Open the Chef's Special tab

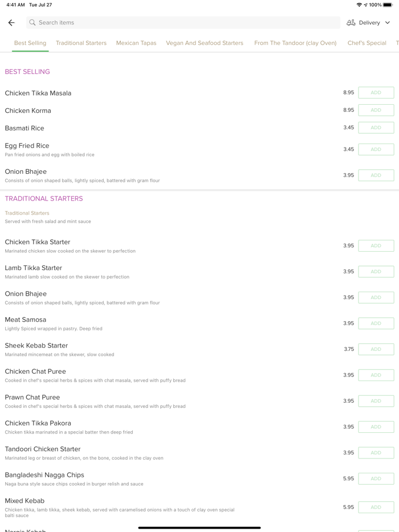(367, 43)
